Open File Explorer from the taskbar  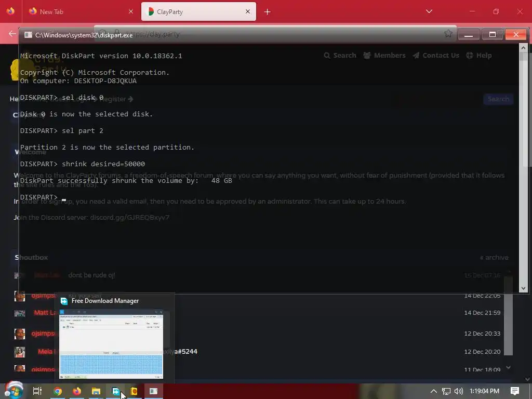[x=96, y=391]
